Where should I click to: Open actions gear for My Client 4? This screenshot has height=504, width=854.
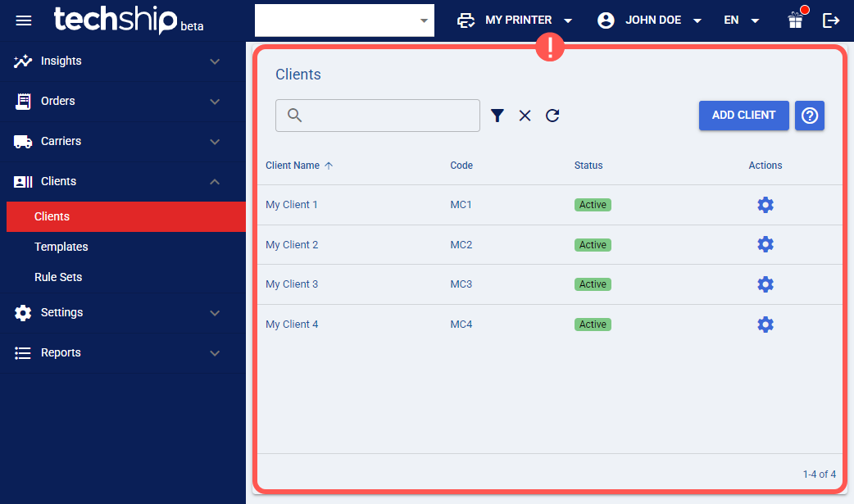point(765,325)
